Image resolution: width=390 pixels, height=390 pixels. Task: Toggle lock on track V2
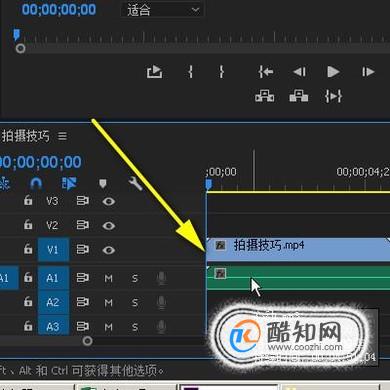28,225
